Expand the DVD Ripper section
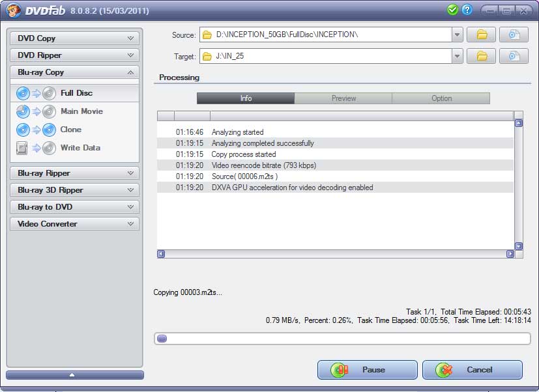Screen dimensions: 539x392 click(x=74, y=55)
